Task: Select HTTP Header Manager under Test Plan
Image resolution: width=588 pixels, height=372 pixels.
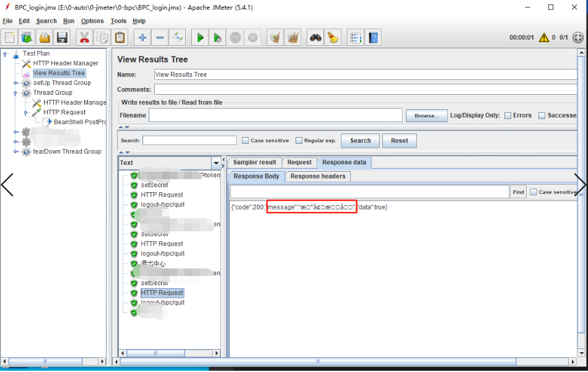Action: tap(66, 63)
